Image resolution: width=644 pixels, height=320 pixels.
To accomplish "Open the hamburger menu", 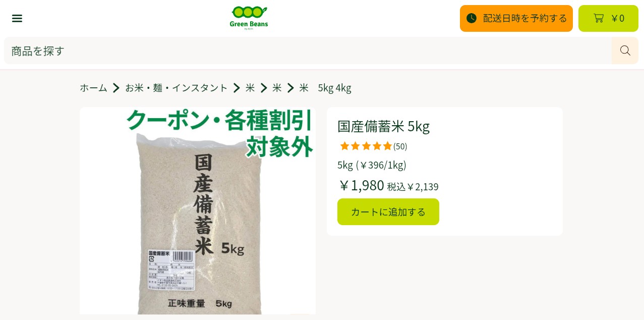I will (17, 19).
